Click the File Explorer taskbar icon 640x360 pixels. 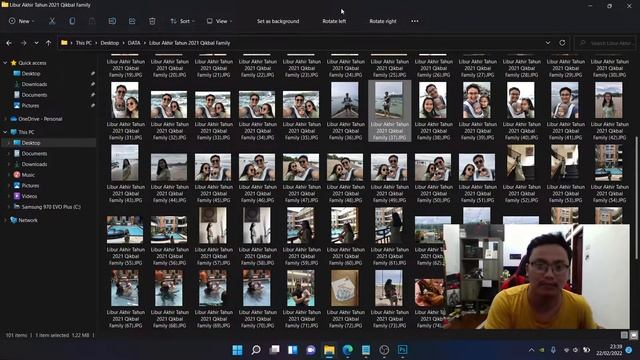point(329,350)
